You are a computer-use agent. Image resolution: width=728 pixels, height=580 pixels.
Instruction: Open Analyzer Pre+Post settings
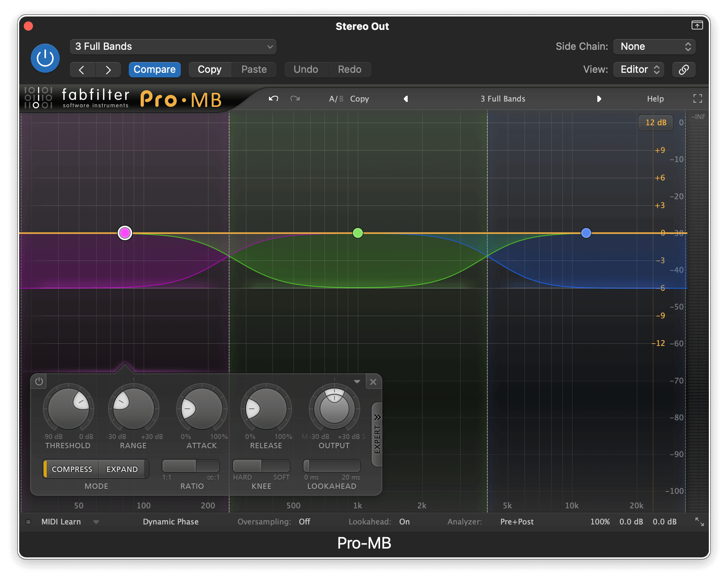tap(517, 522)
